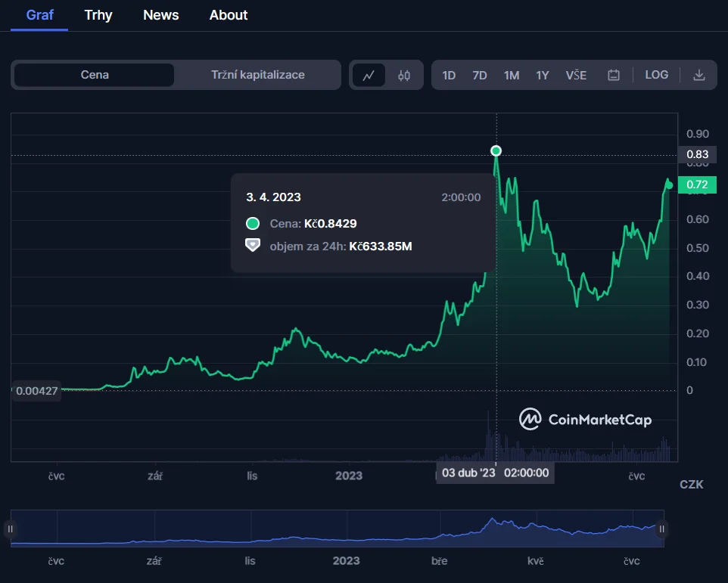Image resolution: width=728 pixels, height=583 pixels.
Task: Click the current price endpoint dot
Action: click(x=669, y=185)
